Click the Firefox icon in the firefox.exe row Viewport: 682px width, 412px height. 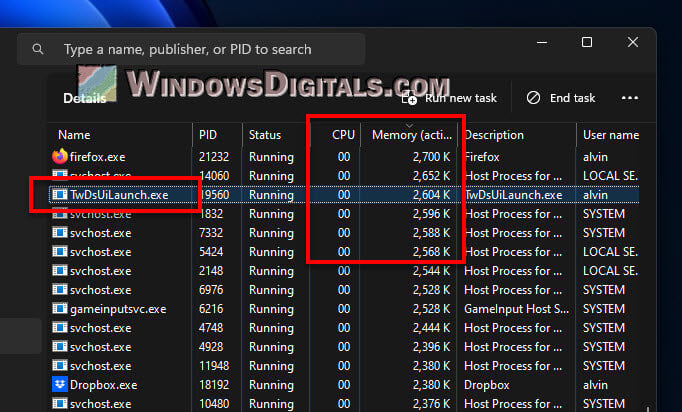[x=60, y=156]
